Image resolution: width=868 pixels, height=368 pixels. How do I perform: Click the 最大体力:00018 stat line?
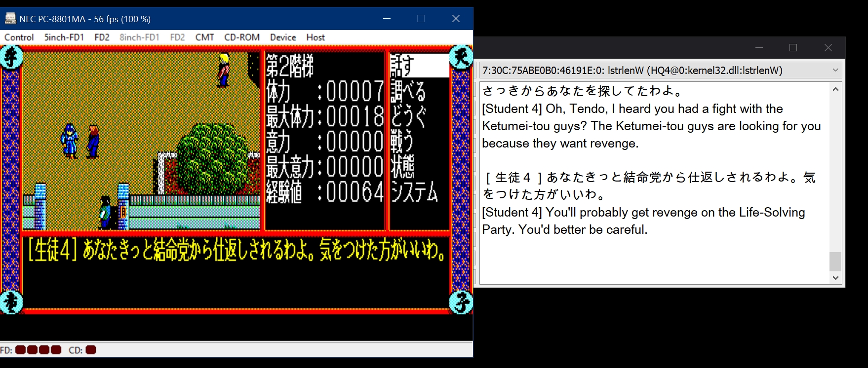325,117
